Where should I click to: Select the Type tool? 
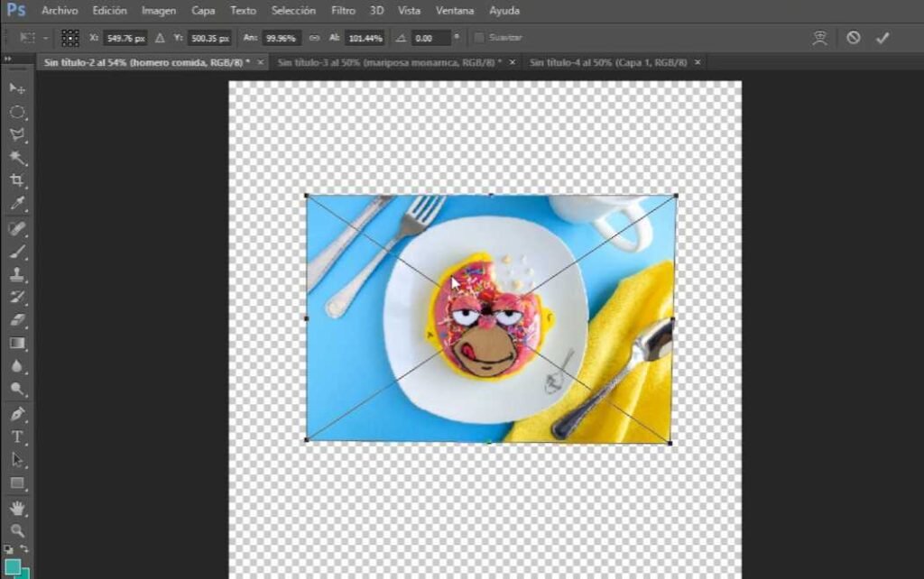point(17,437)
